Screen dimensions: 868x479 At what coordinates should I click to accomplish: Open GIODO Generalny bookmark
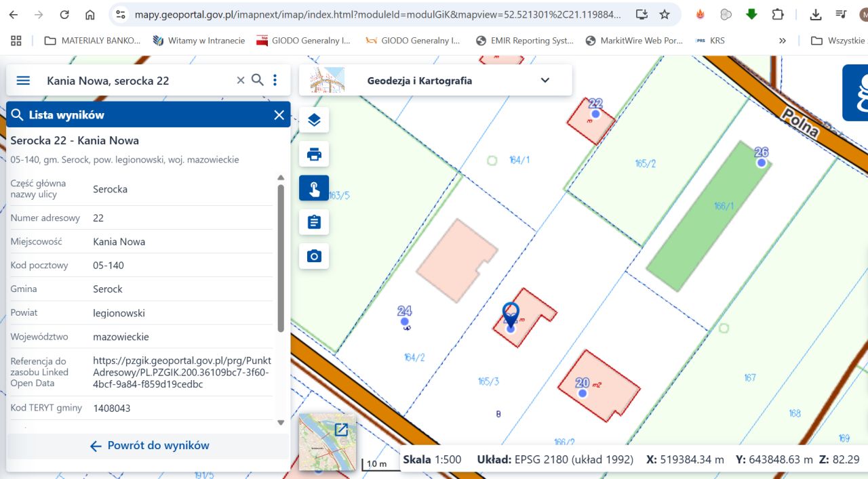pyautogui.click(x=304, y=41)
